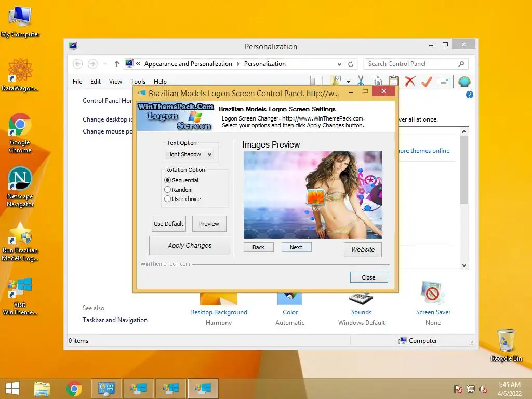Screen dimensions: 532x399
Task: Click the network icon in system tray
Action: tap(471, 389)
